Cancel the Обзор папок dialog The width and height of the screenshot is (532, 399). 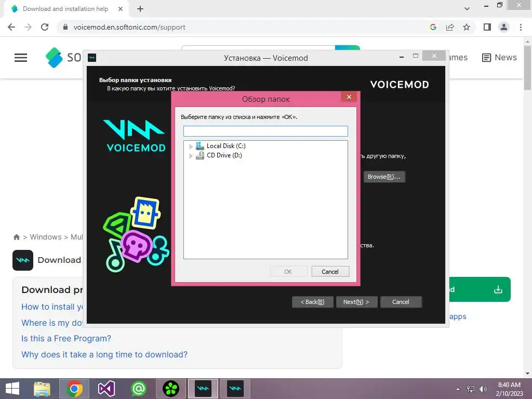click(330, 272)
